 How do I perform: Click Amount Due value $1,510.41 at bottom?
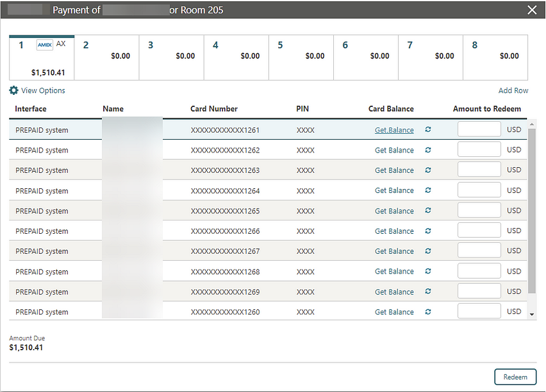26,347
